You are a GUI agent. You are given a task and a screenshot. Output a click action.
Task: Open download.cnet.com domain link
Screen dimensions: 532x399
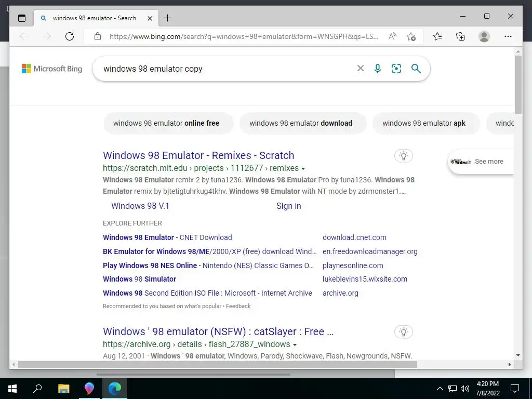click(x=354, y=237)
